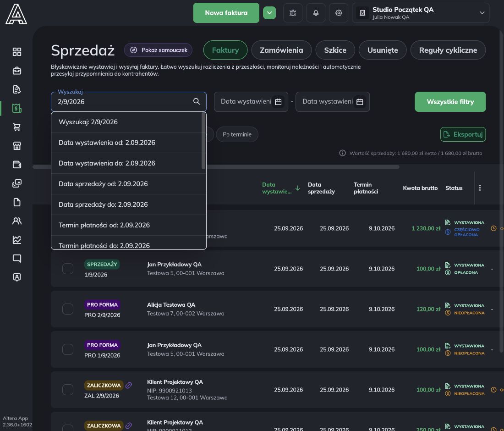Open the bug report icon
This screenshot has height=431, width=504.
pos(292,13)
